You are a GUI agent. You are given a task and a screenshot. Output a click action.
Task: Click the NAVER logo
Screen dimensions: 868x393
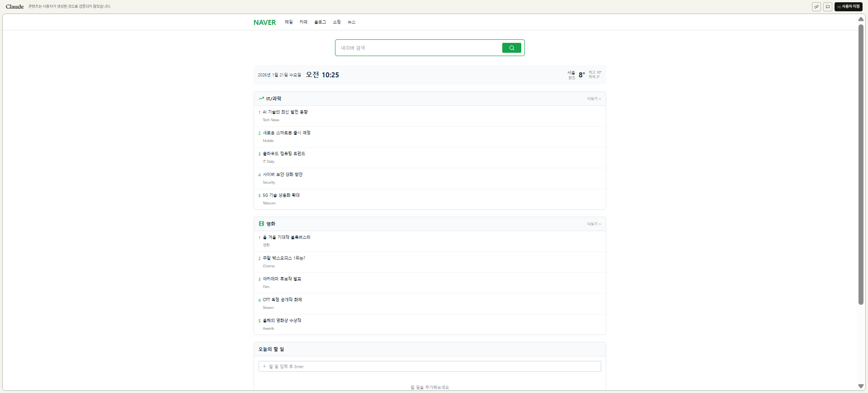tap(264, 23)
